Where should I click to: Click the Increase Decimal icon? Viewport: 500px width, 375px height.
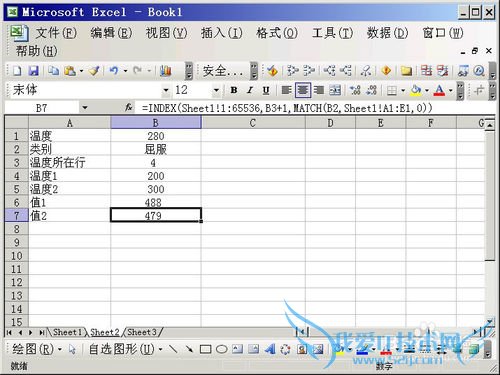(355, 90)
